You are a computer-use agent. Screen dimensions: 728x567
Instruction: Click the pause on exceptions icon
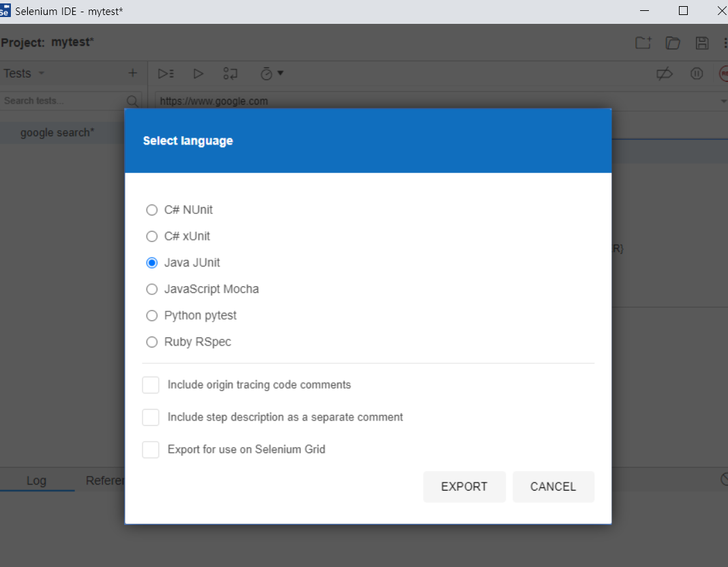tap(697, 74)
